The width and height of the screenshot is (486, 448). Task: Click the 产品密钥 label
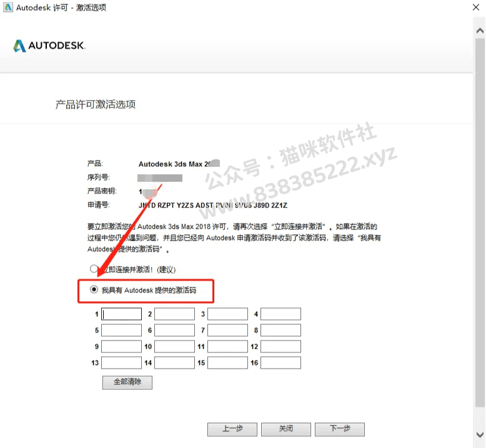(102, 191)
